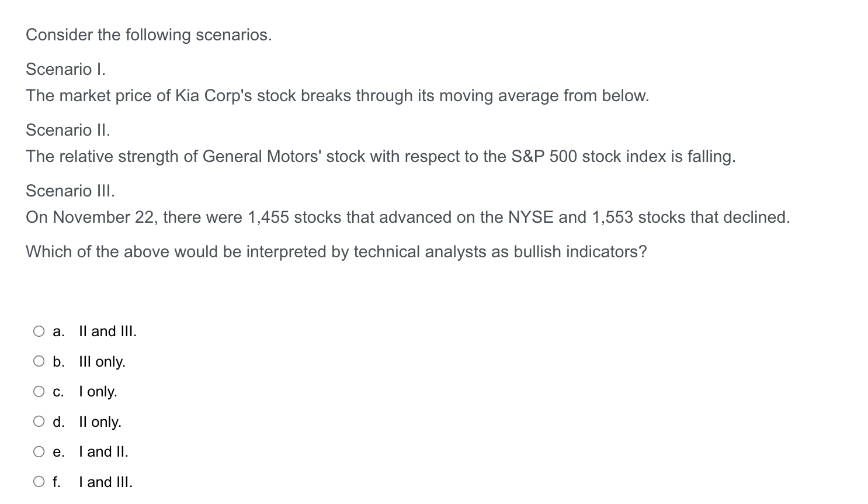Image resolution: width=868 pixels, height=504 pixels.
Task: Select radio button for option a
Action: tap(39, 332)
